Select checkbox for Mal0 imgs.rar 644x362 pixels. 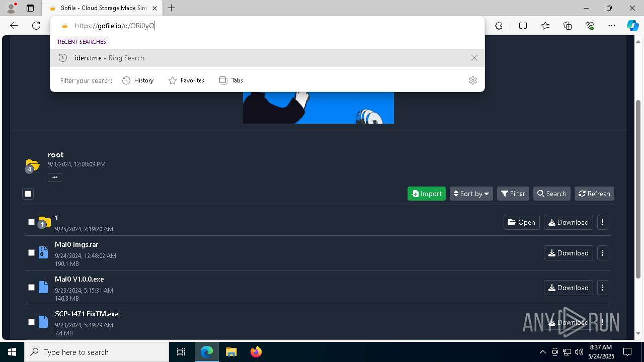tap(31, 252)
